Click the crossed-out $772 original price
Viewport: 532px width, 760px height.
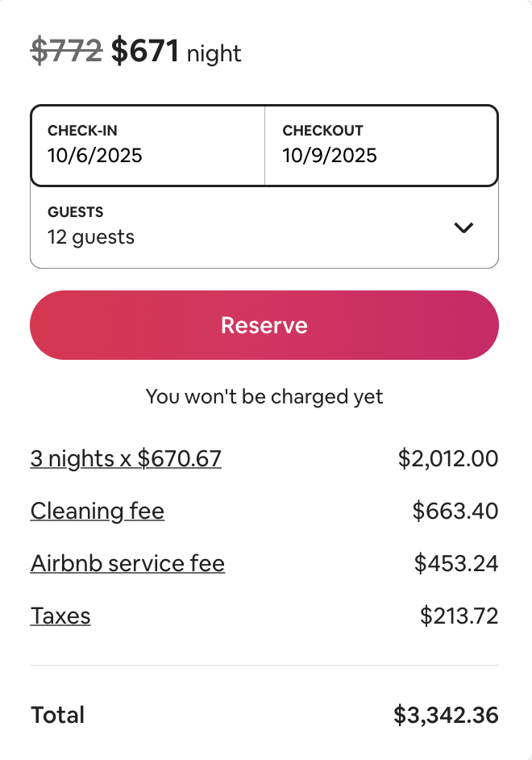coord(66,52)
